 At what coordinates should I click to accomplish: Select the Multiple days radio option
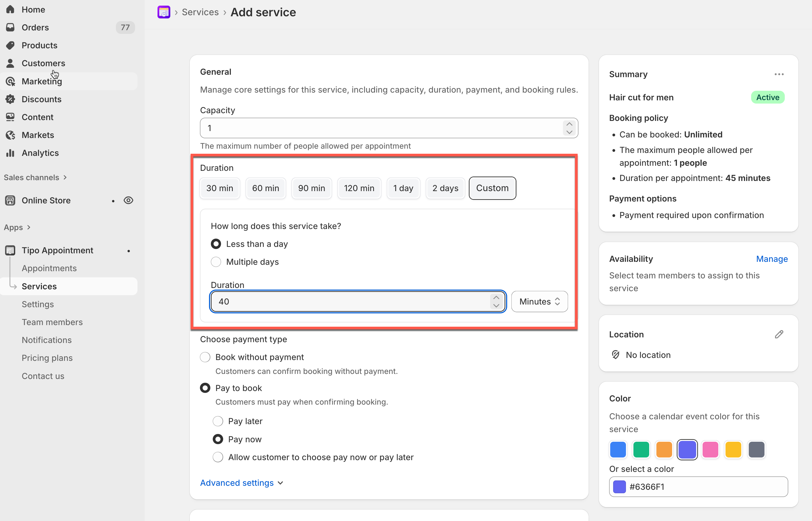pos(216,262)
